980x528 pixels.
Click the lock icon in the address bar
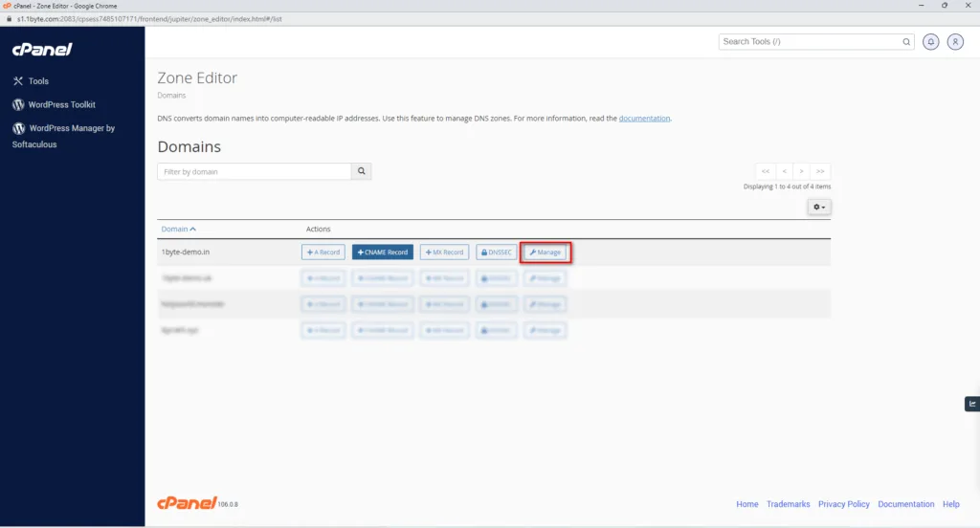pos(9,19)
